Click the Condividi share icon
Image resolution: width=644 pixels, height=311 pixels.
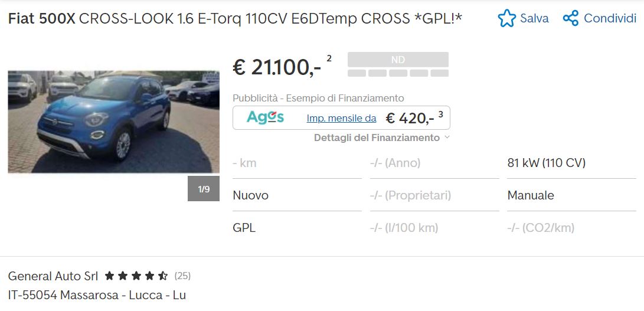pyautogui.click(x=570, y=18)
